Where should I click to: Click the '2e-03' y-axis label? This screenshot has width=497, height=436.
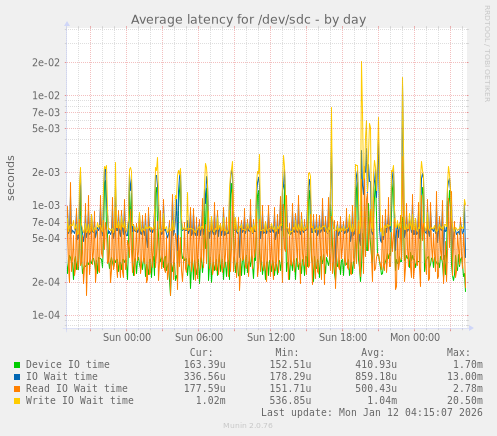[x=46, y=172]
